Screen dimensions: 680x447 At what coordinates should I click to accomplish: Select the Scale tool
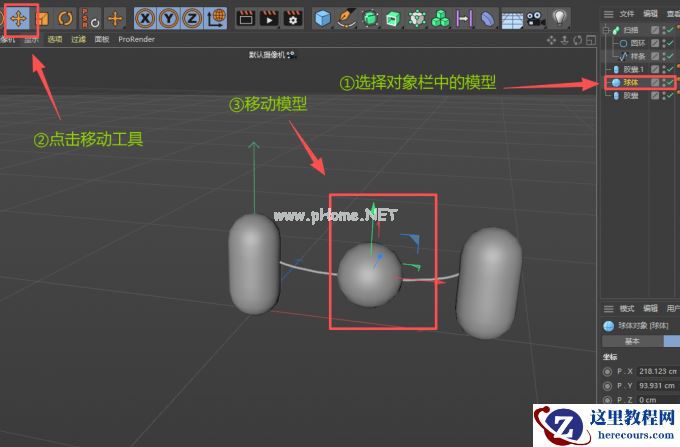42,19
